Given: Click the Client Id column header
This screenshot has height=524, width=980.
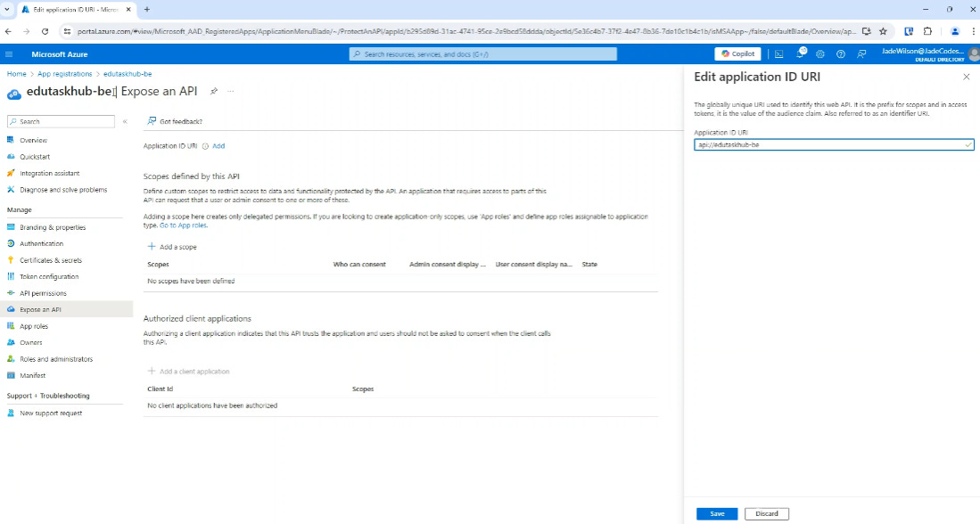Looking at the screenshot, I should [160, 389].
